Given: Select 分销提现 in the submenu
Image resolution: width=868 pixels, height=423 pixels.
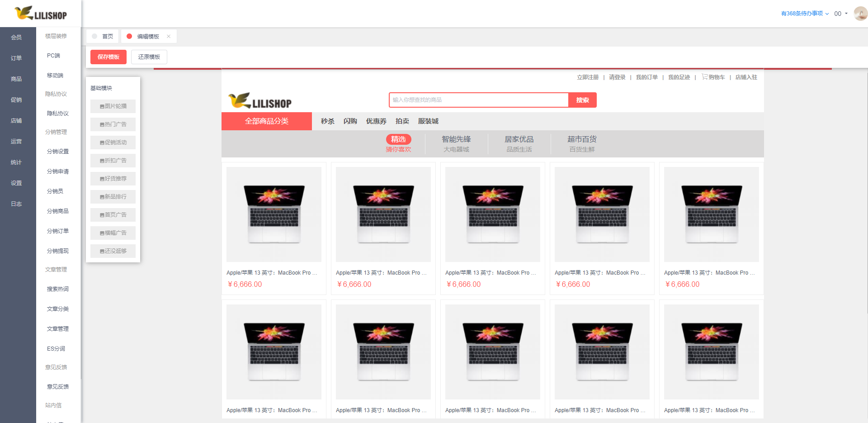Looking at the screenshot, I should click(x=58, y=251).
